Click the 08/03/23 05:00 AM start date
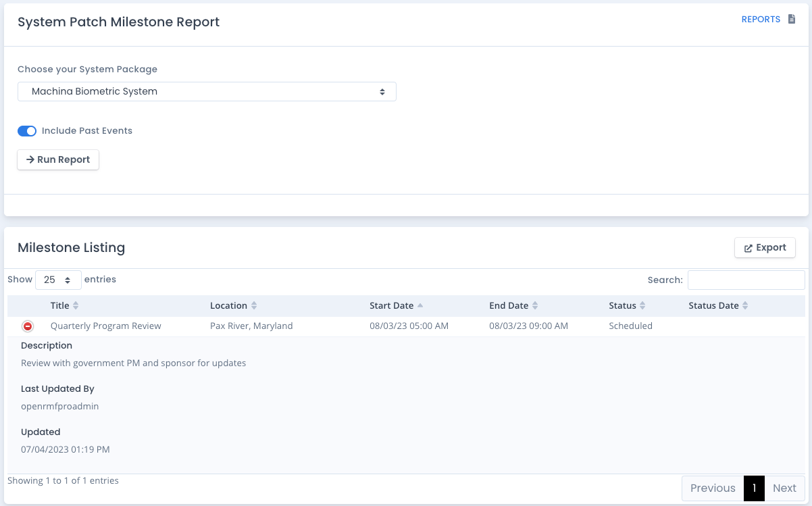Viewport: 812px width, 506px height. [409, 326]
